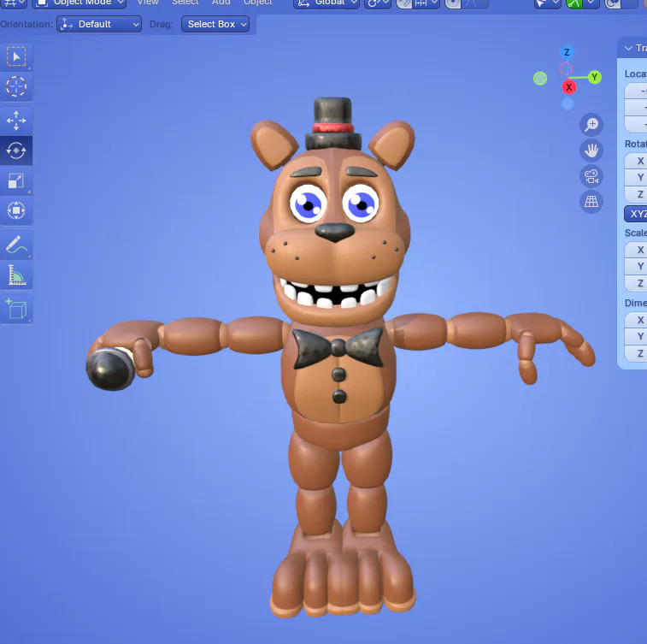Activate the Move tool

[16, 121]
